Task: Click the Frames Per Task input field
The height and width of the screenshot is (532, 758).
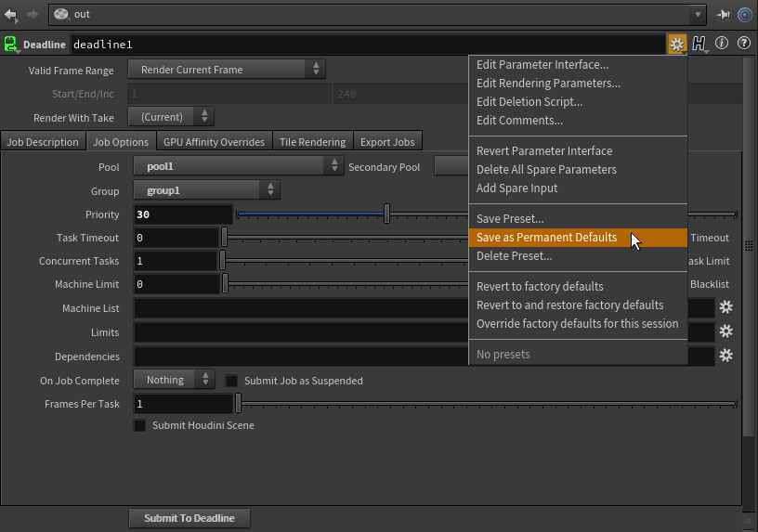Action: coord(182,404)
